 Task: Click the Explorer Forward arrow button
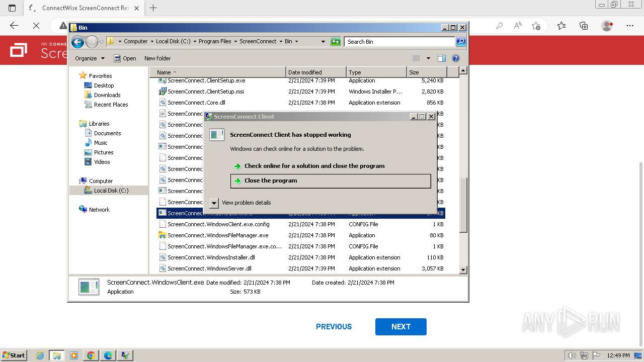pos(92,42)
